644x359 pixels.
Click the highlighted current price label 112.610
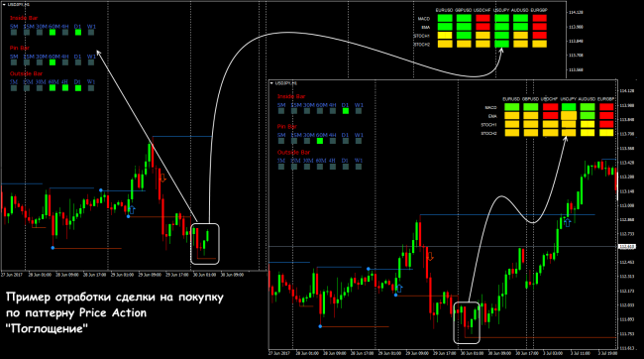pyautogui.click(x=627, y=247)
